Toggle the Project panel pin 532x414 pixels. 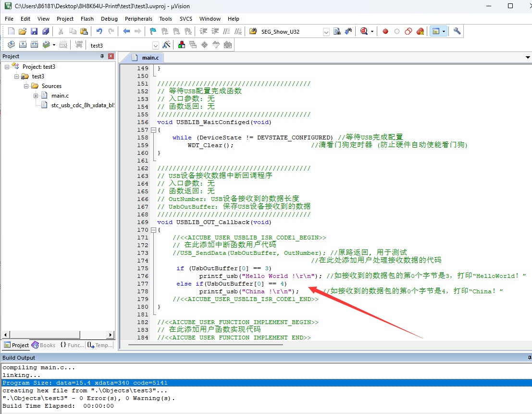(x=102, y=56)
